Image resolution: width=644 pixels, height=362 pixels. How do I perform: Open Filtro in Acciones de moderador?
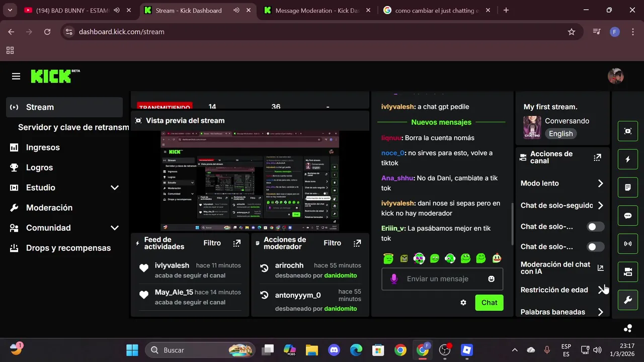point(333,243)
